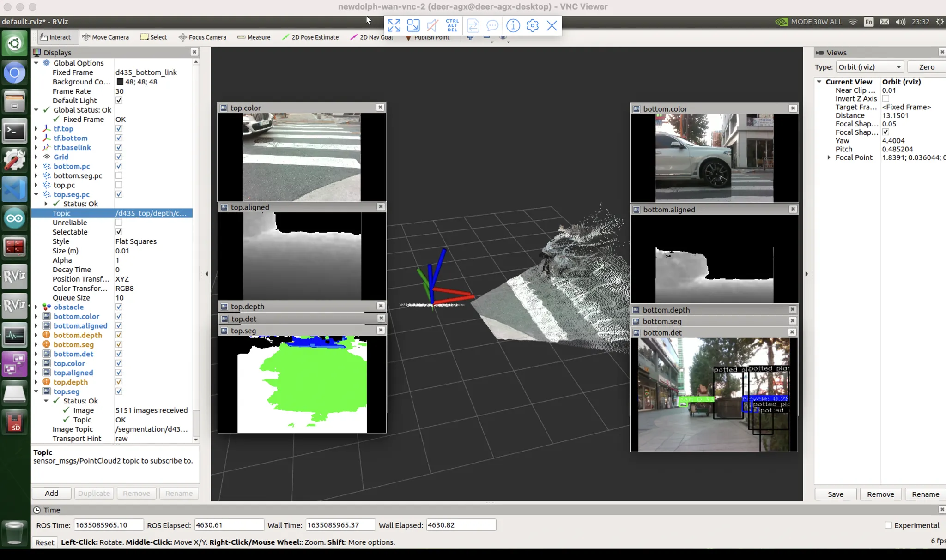
Task: Click the Ctrl Alt Del VNC icon
Action: point(452,25)
